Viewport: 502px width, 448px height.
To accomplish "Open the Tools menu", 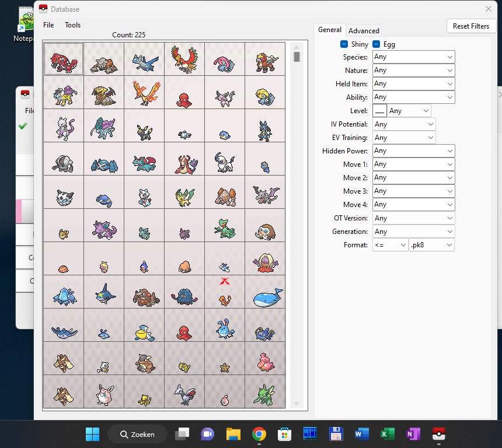I will (73, 25).
